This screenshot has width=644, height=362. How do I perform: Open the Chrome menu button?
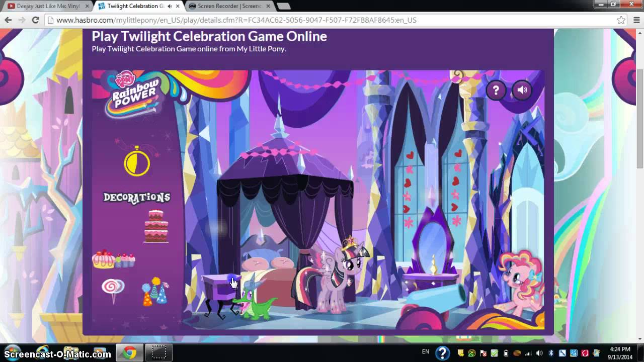635,20
